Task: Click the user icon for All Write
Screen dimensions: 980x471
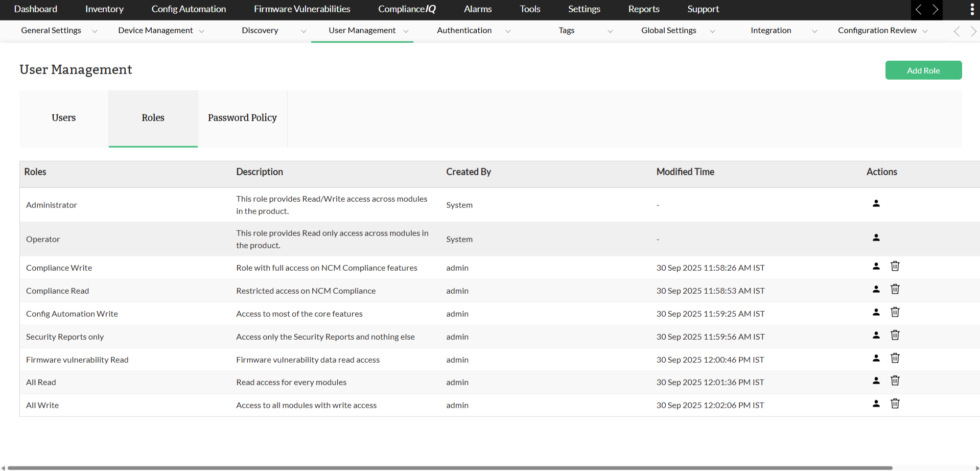Action: tap(876, 404)
